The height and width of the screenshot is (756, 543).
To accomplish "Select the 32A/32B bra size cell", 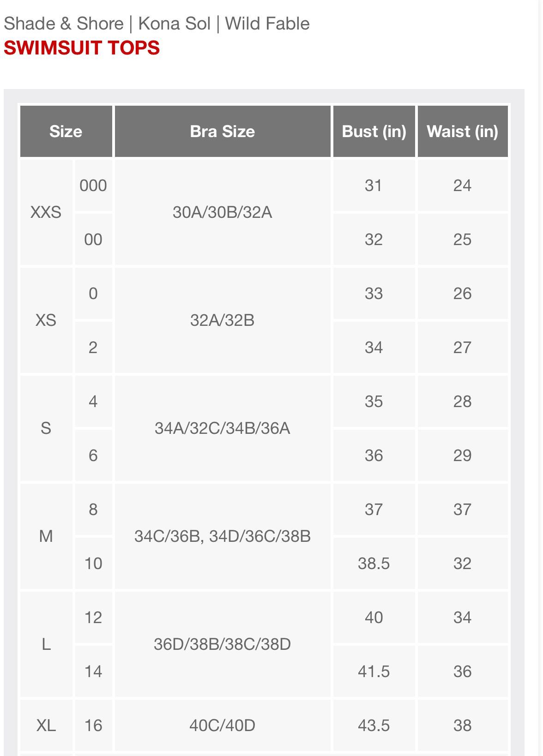I will pyautogui.click(x=223, y=320).
